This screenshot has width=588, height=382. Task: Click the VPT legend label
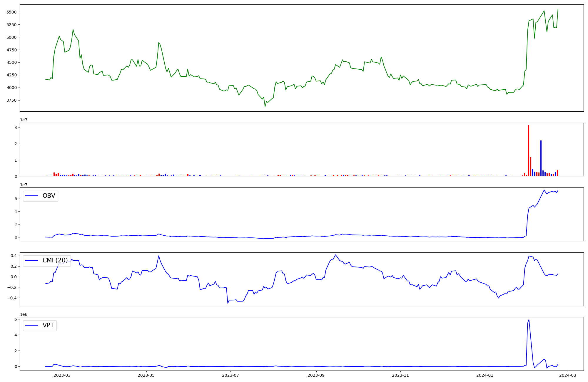point(48,326)
